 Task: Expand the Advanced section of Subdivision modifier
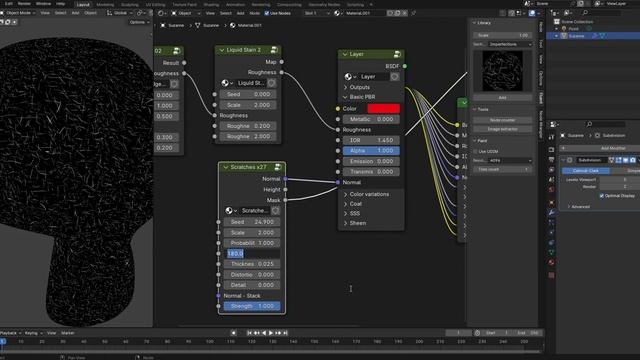point(578,207)
